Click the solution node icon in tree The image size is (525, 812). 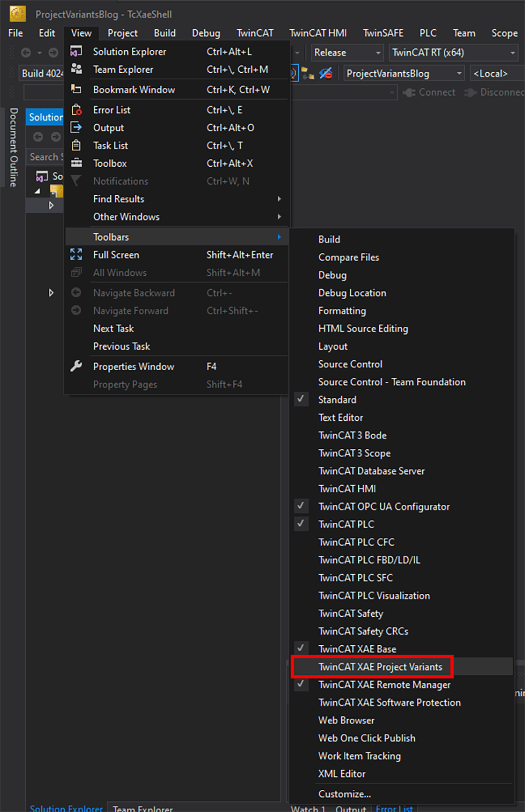(42, 176)
